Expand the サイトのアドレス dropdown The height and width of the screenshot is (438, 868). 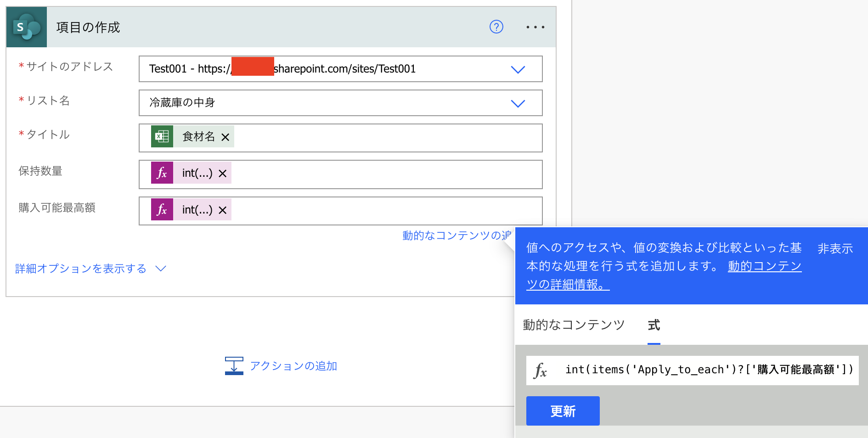pyautogui.click(x=518, y=69)
